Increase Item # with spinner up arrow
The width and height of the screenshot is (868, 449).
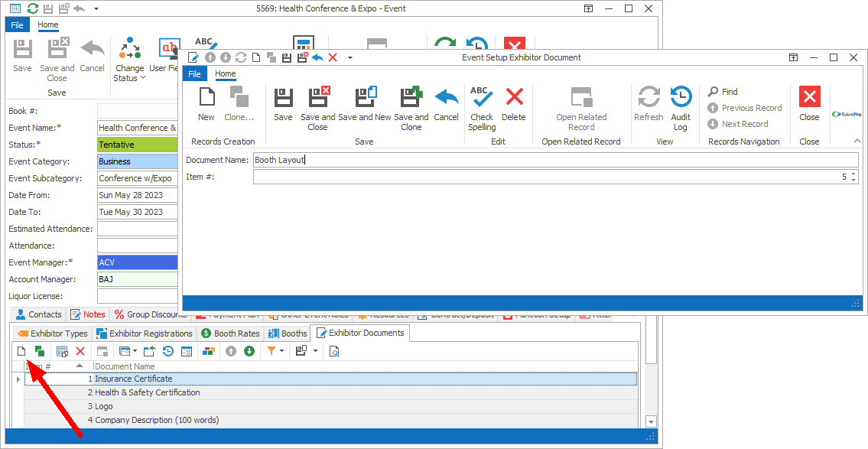click(x=853, y=174)
